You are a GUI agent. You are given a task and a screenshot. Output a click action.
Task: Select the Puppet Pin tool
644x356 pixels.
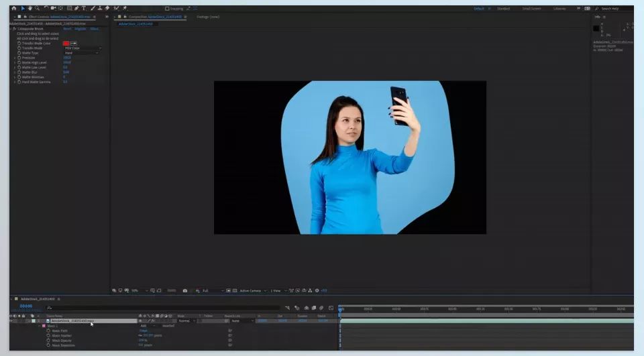pyautogui.click(x=125, y=8)
